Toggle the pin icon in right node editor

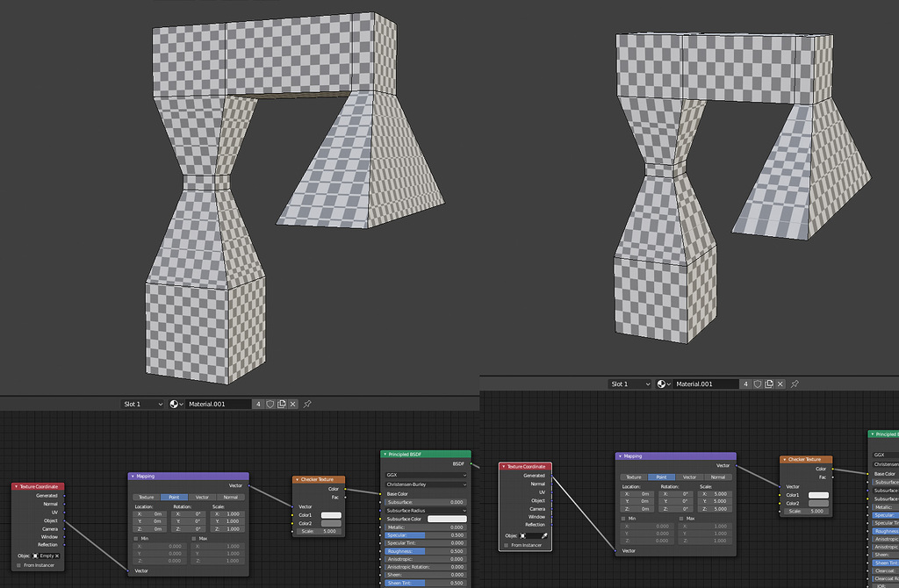[x=795, y=384]
